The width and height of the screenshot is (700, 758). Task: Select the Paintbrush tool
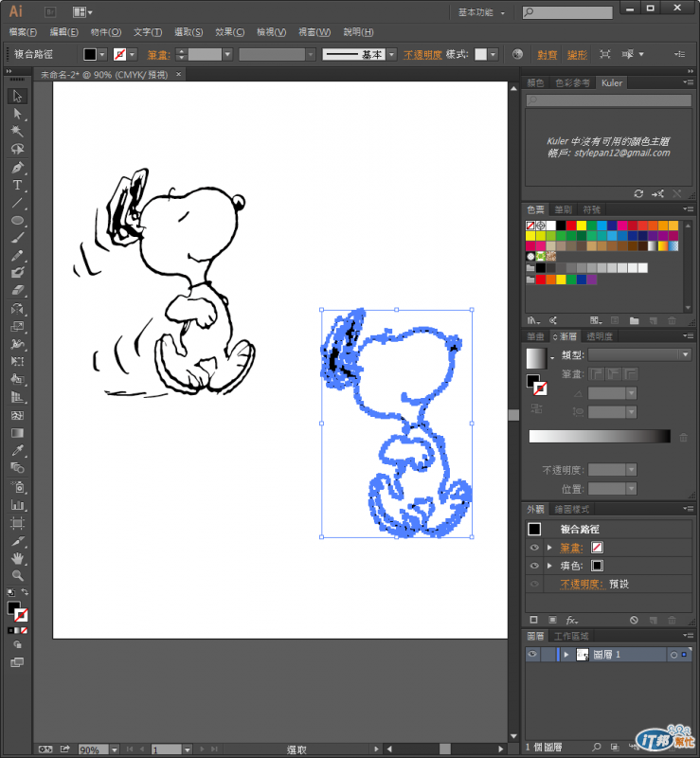(17, 238)
